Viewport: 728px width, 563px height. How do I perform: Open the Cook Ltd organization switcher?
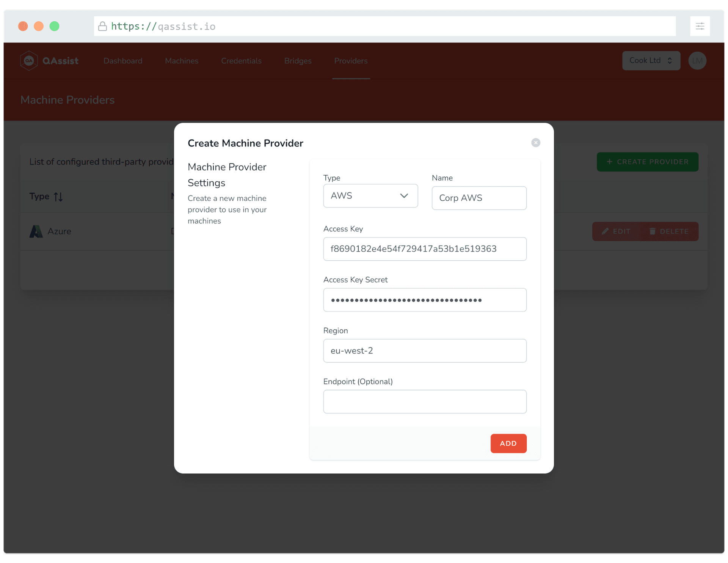point(651,60)
